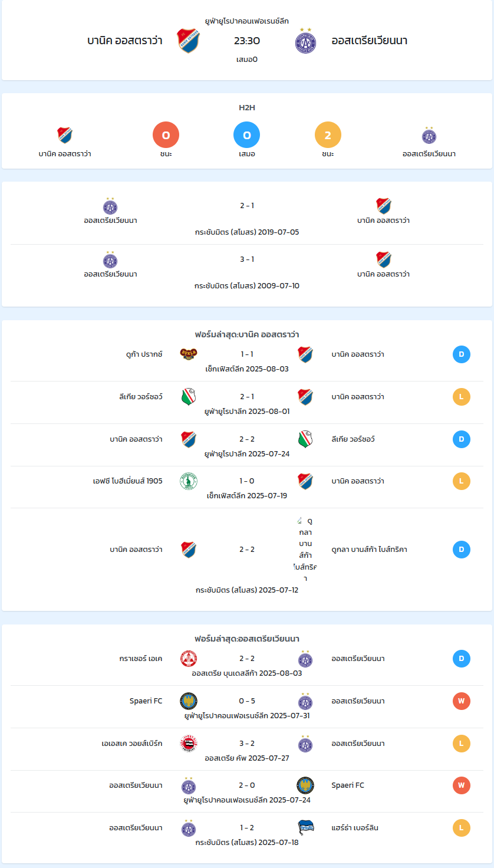The height and width of the screenshot is (868, 494).
Task: Click Bohemians 1905 green club logo
Action: 189,481
